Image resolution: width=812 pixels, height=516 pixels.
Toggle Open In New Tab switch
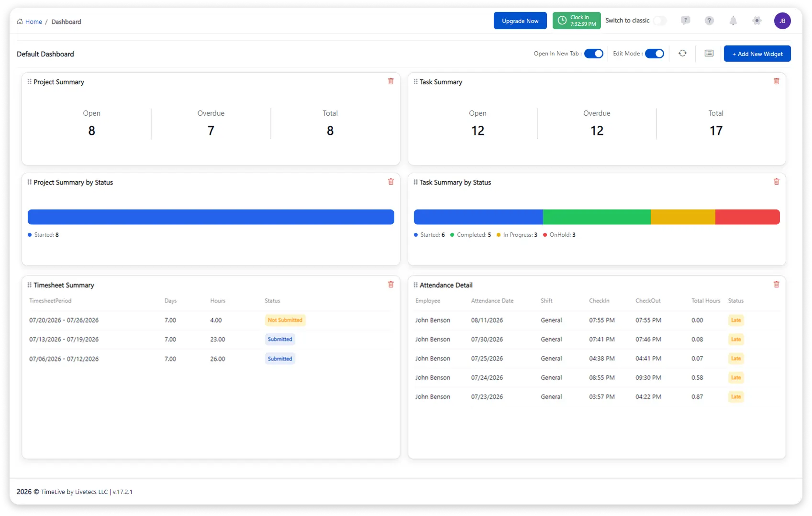[x=593, y=54]
